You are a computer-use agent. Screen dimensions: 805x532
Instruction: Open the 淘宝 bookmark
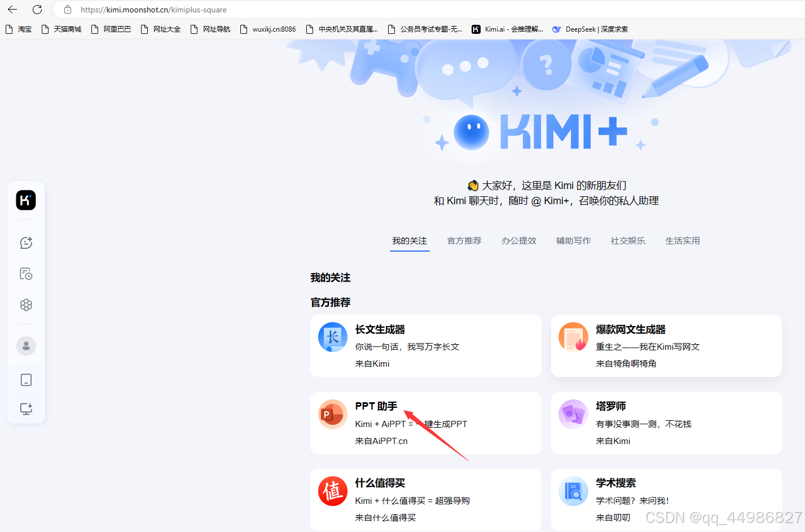[x=19, y=29]
